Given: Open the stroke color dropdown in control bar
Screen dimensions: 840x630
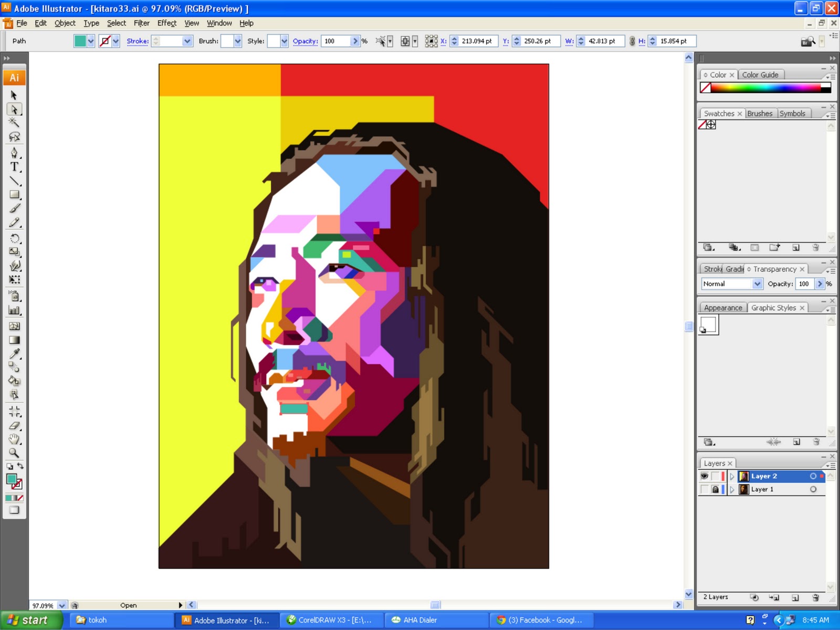Looking at the screenshot, I should click(x=116, y=41).
